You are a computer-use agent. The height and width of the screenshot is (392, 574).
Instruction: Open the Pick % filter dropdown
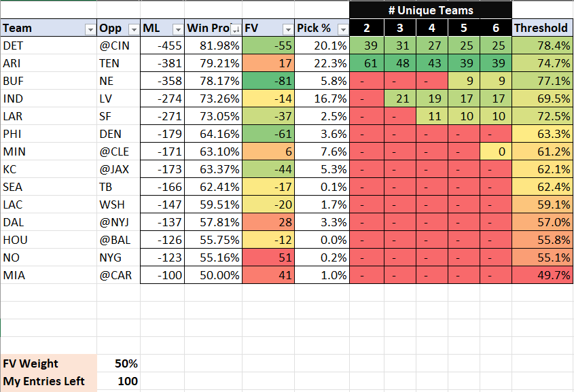[x=342, y=29]
